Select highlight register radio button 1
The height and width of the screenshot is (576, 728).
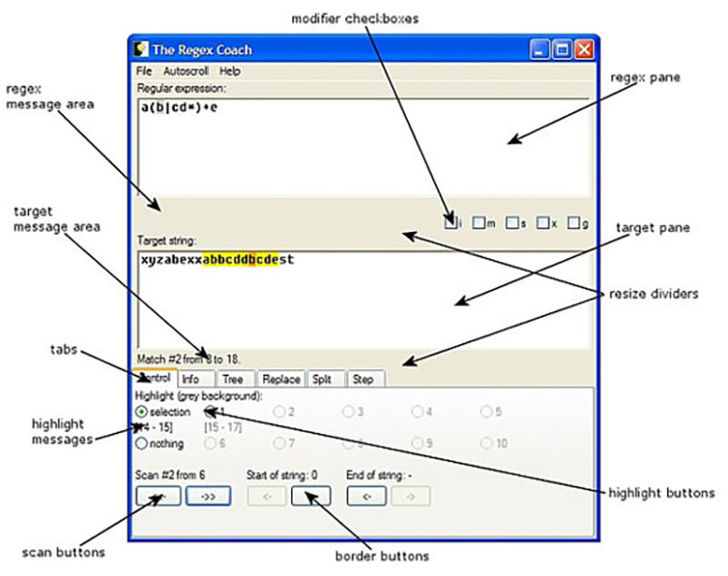tap(210, 411)
